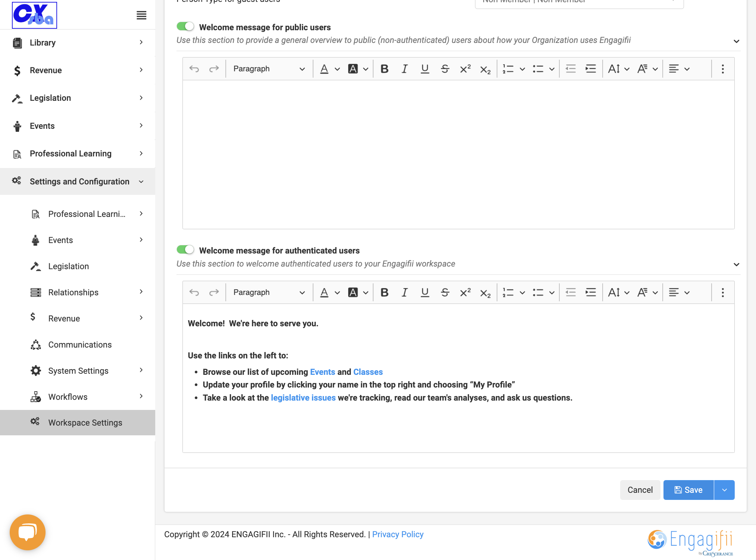Click the Save button
Viewport: 756px width, 560px height.
tap(688, 490)
